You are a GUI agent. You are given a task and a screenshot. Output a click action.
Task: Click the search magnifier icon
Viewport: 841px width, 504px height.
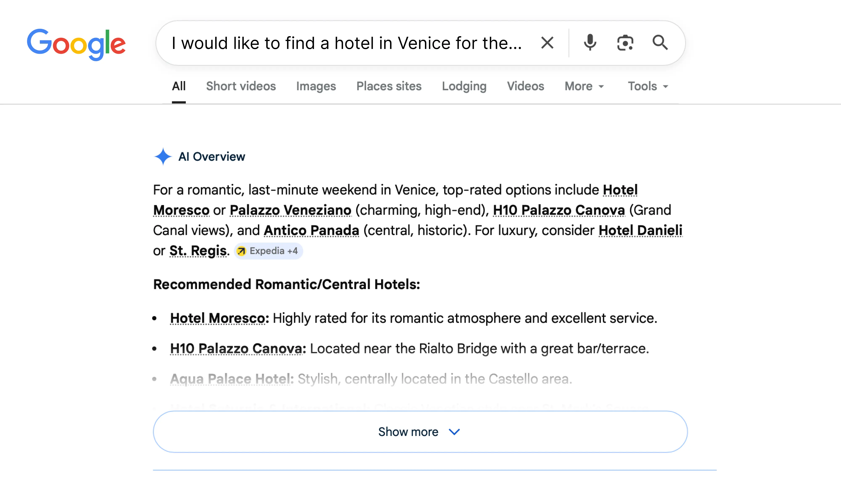pyautogui.click(x=660, y=43)
